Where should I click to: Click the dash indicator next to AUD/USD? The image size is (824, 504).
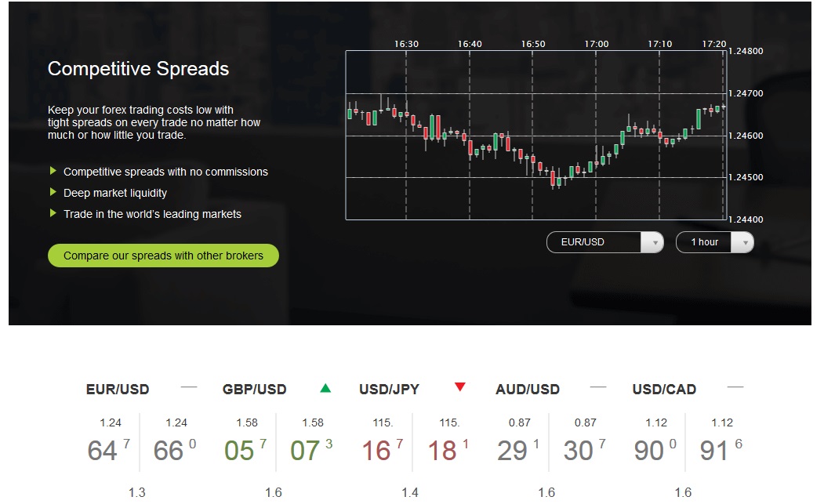click(x=598, y=387)
